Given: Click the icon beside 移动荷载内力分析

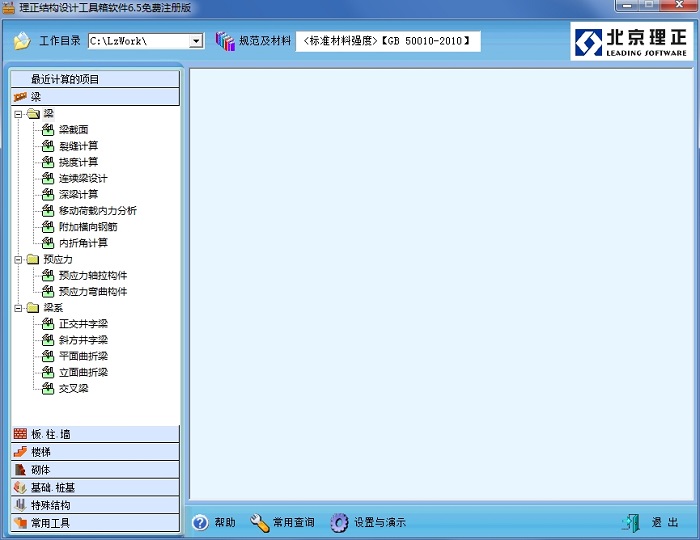Looking at the screenshot, I should (x=48, y=211).
